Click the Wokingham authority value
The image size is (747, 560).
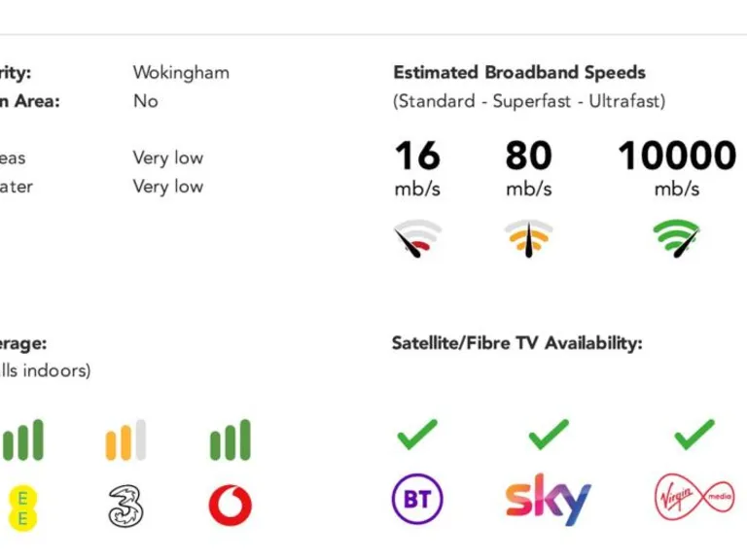[x=181, y=73]
